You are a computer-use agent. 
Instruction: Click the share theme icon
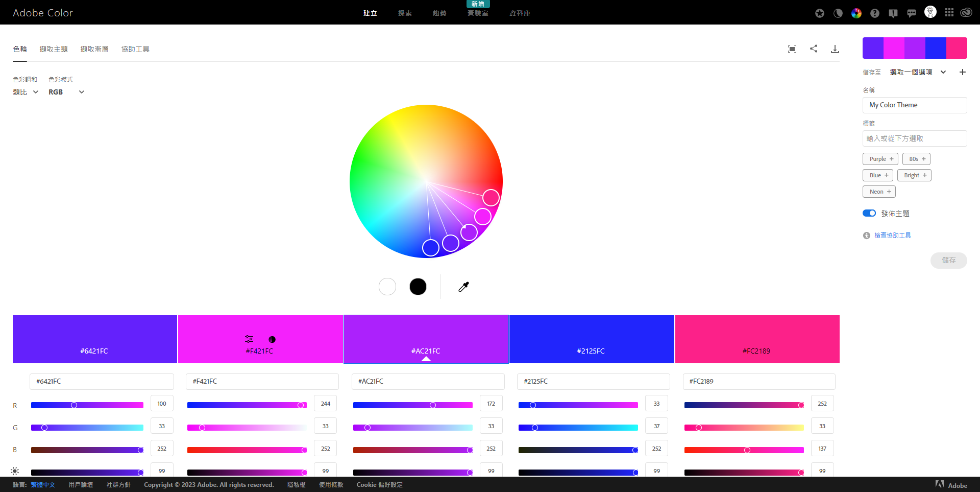point(814,49)
